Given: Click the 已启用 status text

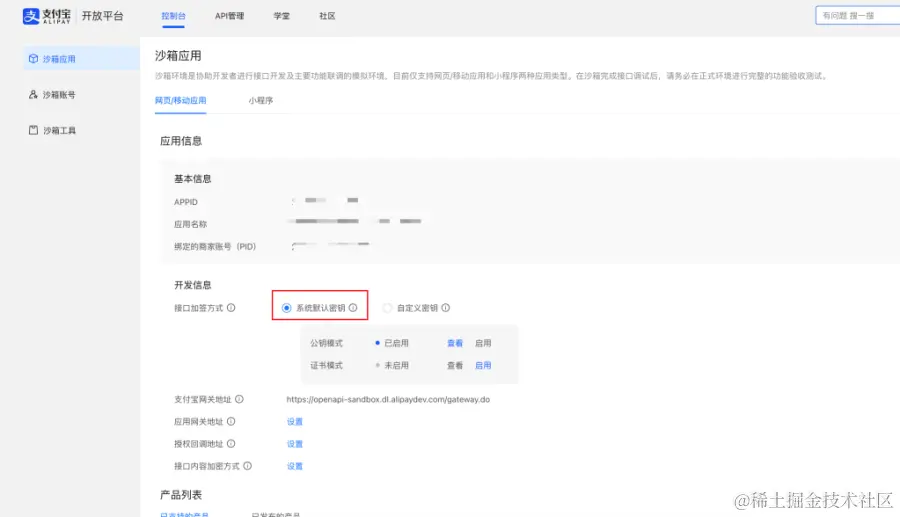Looking at the screenshot, I should 396,343.
